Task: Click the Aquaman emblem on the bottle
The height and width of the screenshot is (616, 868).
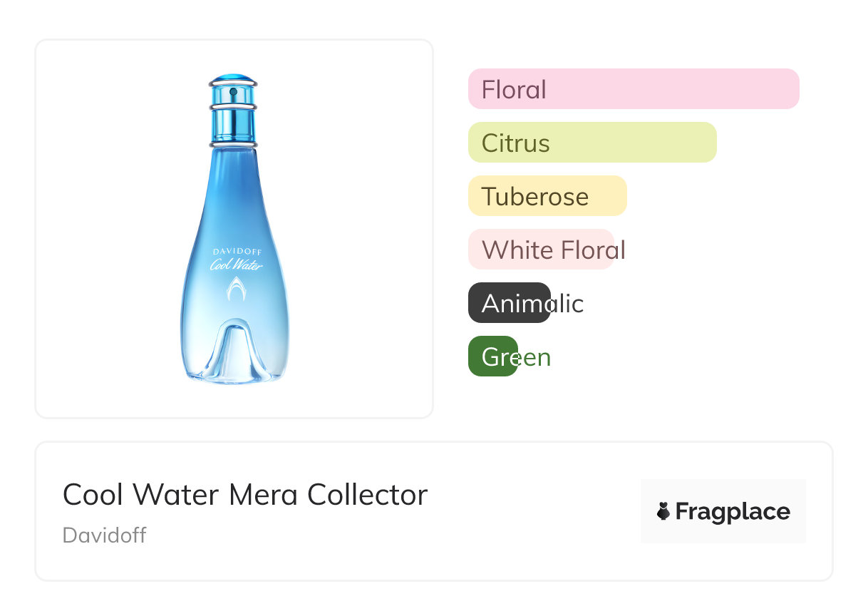Action: pos(234,289)
